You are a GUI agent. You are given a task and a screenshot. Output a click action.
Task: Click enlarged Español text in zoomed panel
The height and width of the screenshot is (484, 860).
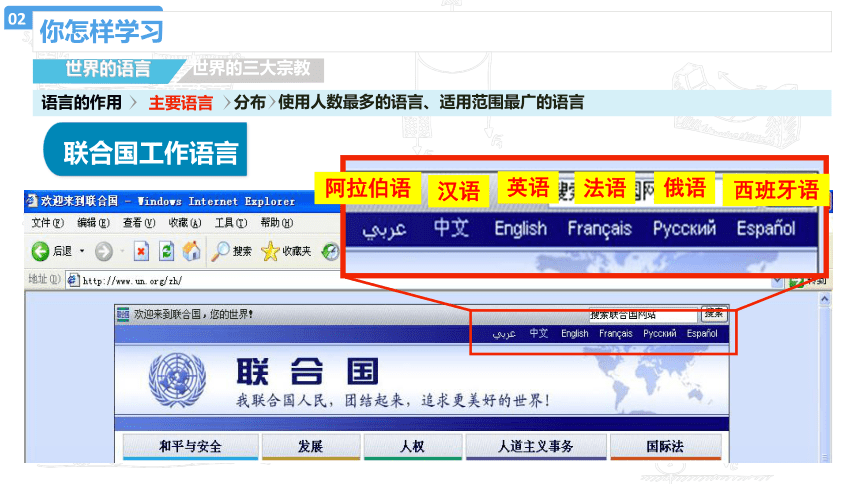coord(766,228)
